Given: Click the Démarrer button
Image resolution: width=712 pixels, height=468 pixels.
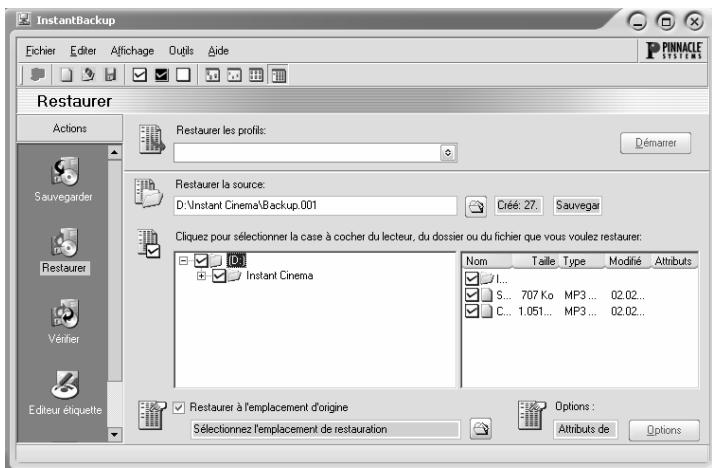Looking at the screenshot, I should (x=656, y=143).
